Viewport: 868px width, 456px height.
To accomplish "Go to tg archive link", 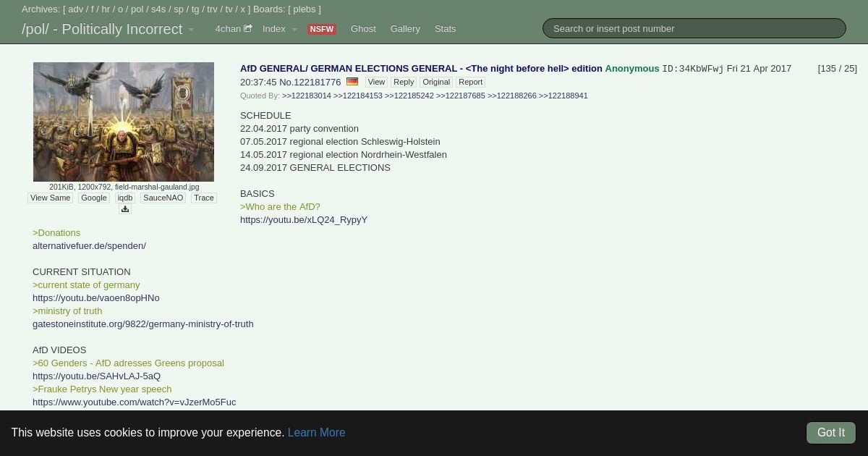I will pyautogui.click(x=195, y=9).
